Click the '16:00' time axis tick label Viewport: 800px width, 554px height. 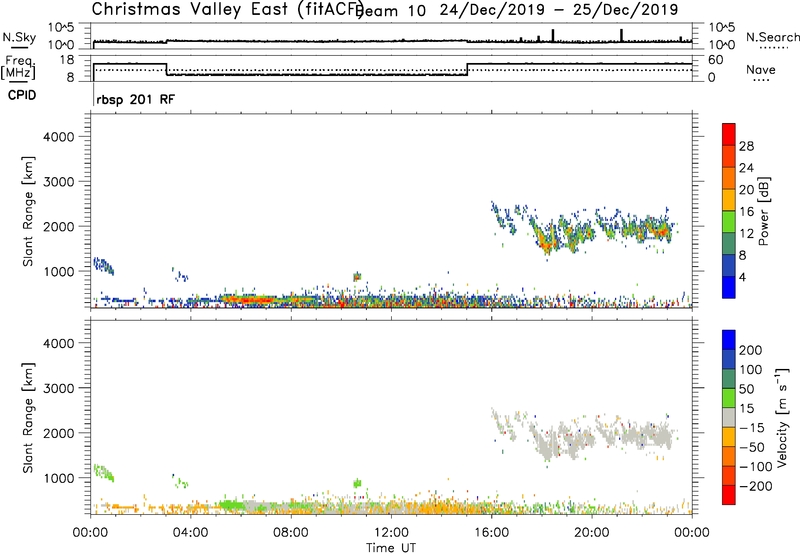pos(491,533)
